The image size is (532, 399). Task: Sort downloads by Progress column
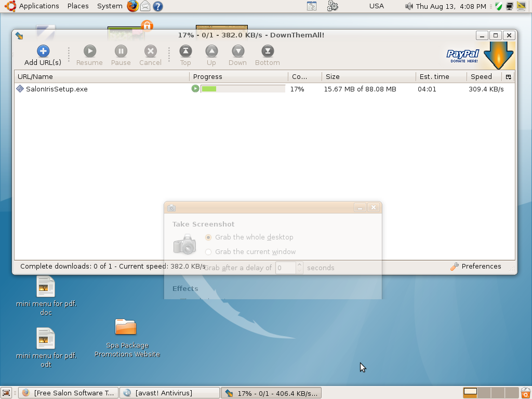(239, 77)
